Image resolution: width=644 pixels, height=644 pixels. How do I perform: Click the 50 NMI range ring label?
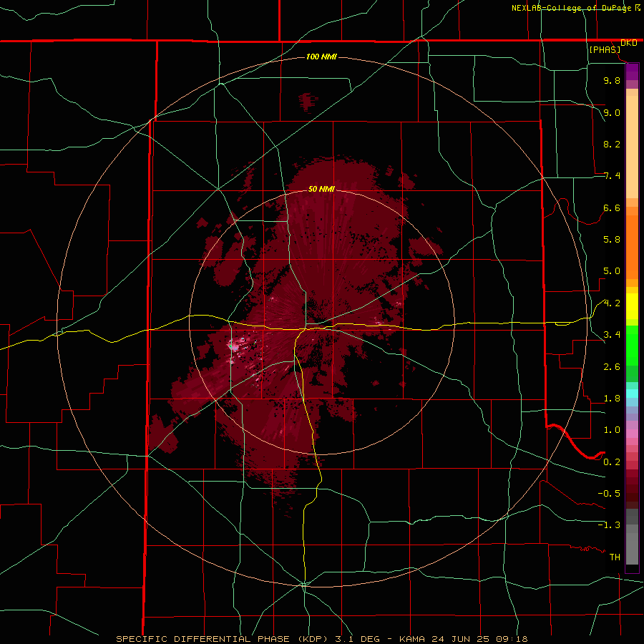coord(321,189)
